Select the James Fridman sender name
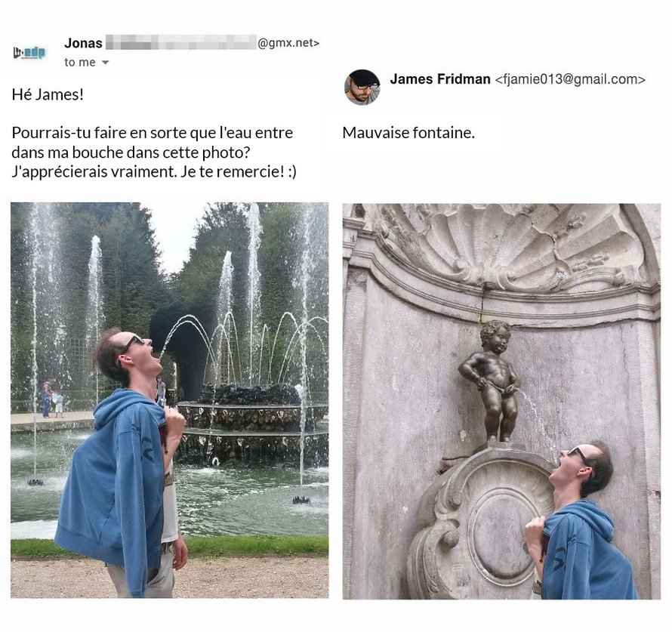 coord(440,79)
